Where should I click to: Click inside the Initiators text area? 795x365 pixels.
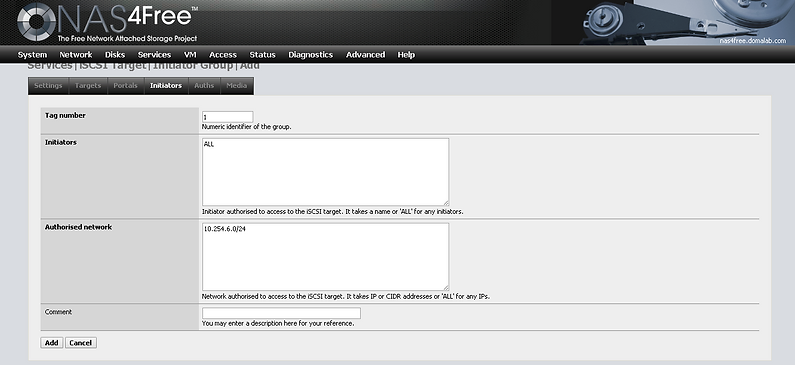[326, 172]
